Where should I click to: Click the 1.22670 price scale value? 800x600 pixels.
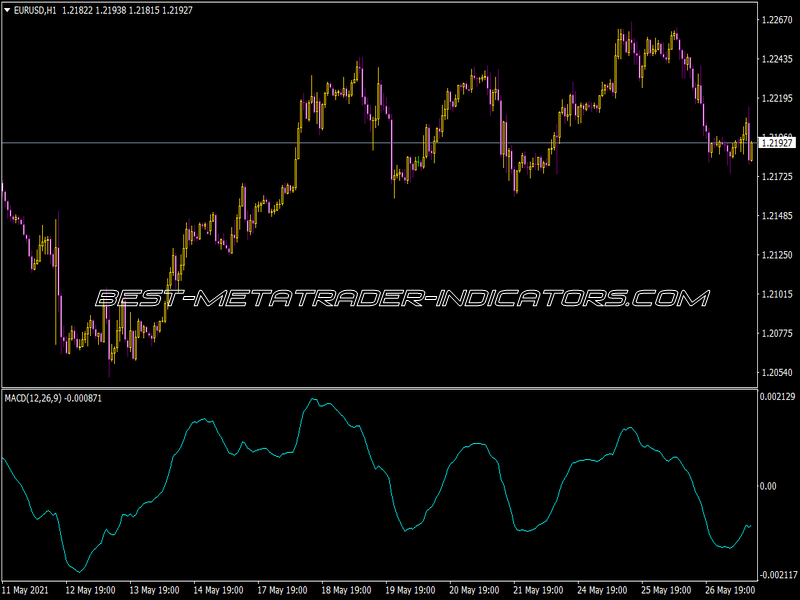[777, 20]
